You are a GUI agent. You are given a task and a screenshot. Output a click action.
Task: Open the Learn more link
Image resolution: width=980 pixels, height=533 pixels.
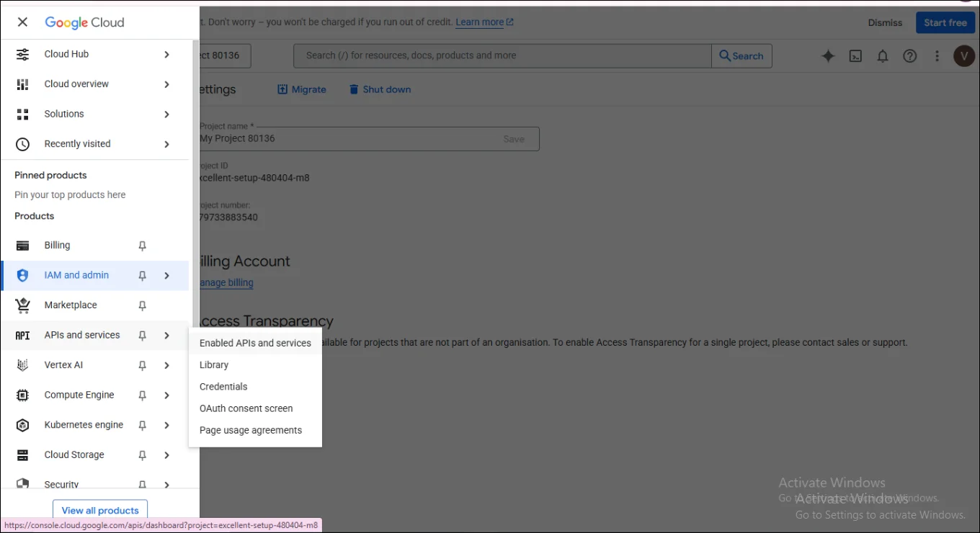484,22
